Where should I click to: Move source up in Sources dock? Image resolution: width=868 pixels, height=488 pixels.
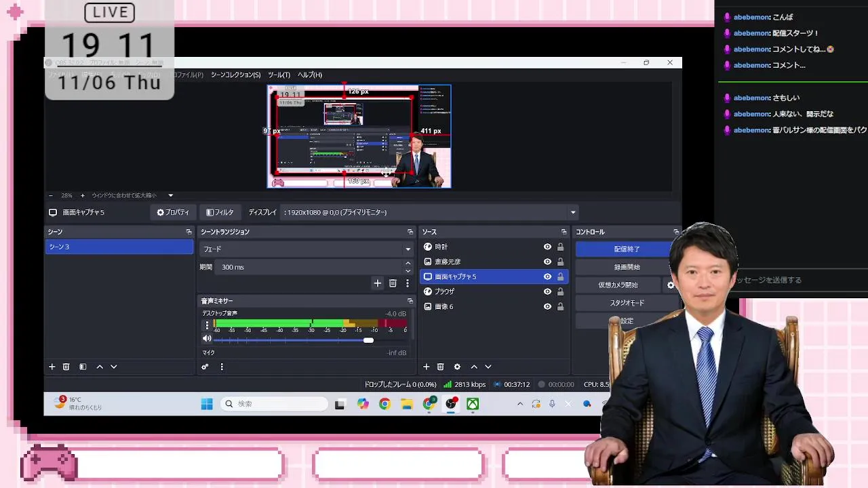(474, 367)
